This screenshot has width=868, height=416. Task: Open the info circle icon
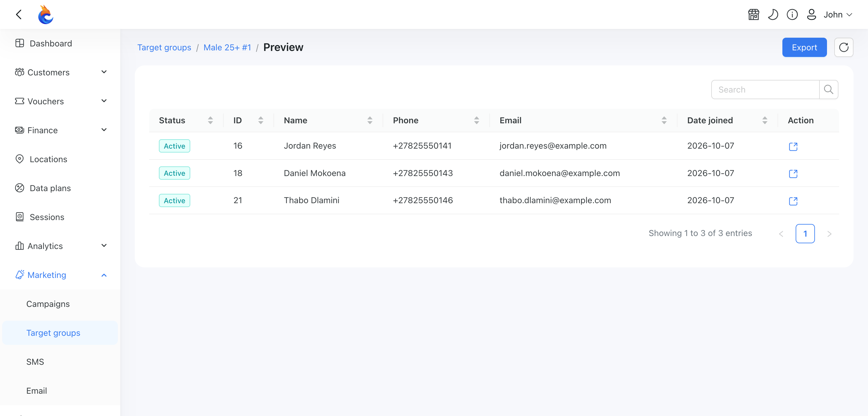click(792, 14)
